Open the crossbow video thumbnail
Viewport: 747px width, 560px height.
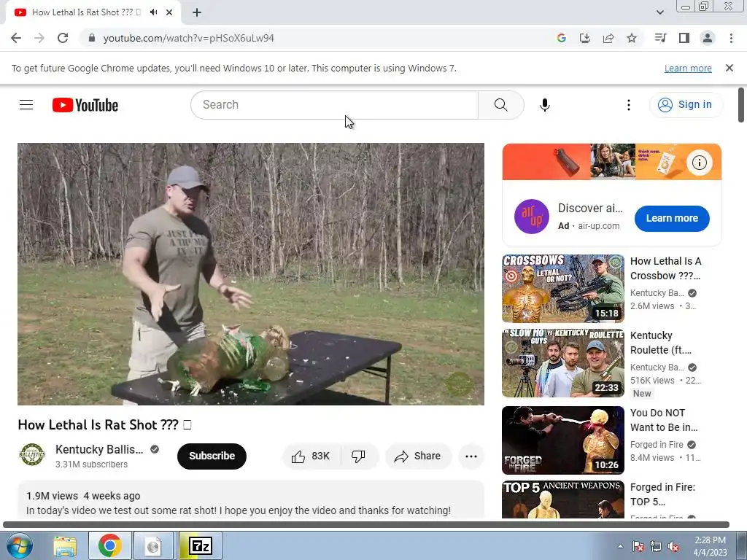[x=562, y=289]
